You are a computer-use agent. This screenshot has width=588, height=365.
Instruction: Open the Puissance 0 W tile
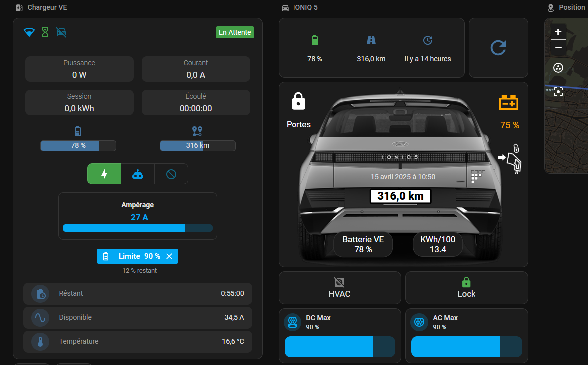(x=79, y=69)
